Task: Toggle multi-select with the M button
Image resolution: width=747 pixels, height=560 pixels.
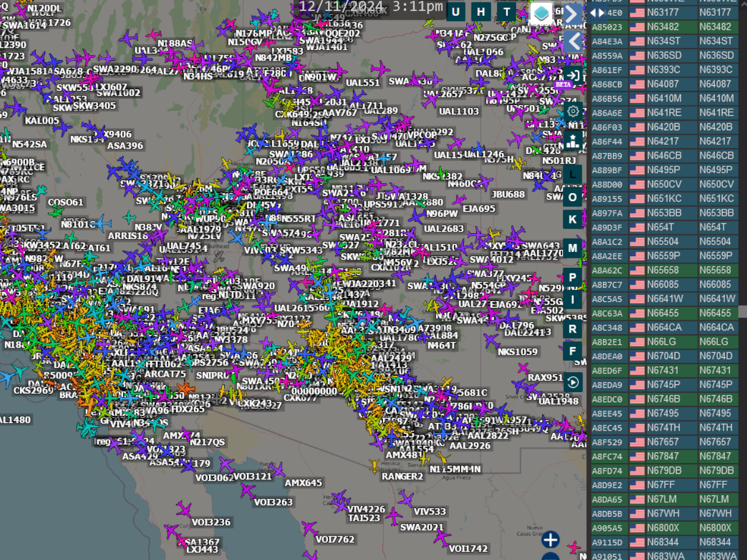Action: [573, 248]
